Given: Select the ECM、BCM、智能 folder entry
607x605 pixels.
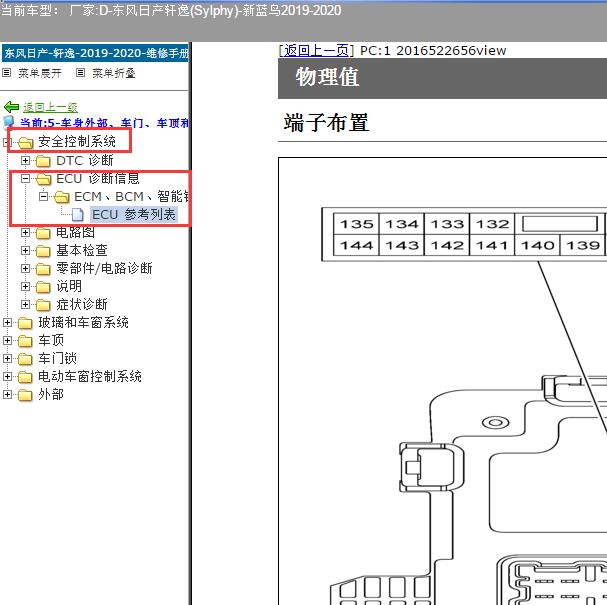Looking at the screenshot, I should (131, 197).
